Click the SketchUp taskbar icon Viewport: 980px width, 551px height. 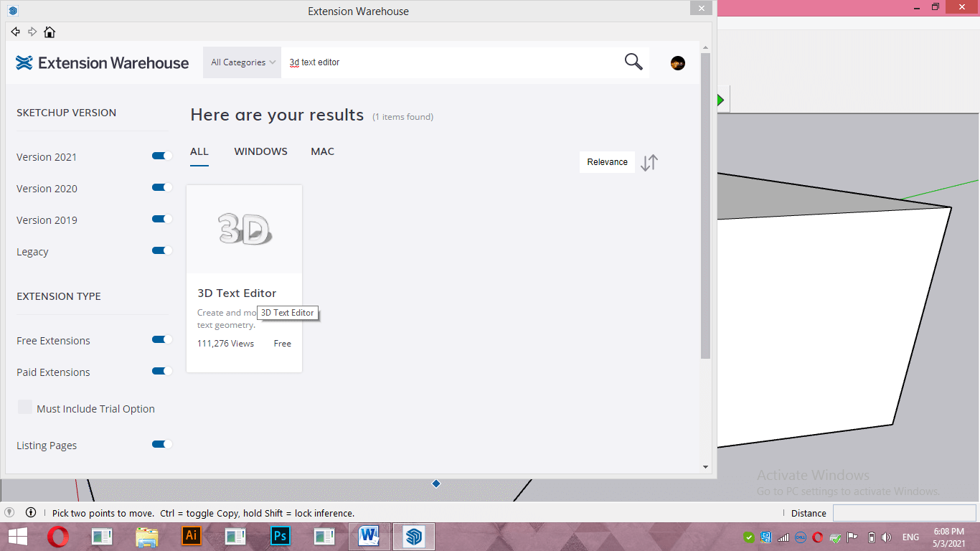[x=414, y=536]
